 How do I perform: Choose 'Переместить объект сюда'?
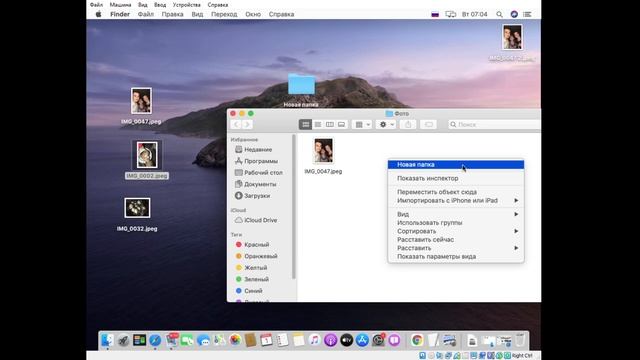click(456, 192)
